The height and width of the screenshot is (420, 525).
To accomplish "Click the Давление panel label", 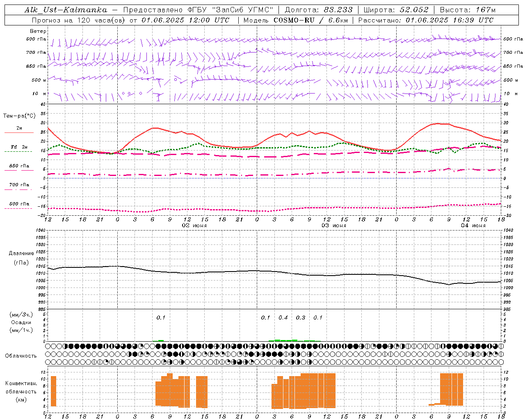I will 21,253.
